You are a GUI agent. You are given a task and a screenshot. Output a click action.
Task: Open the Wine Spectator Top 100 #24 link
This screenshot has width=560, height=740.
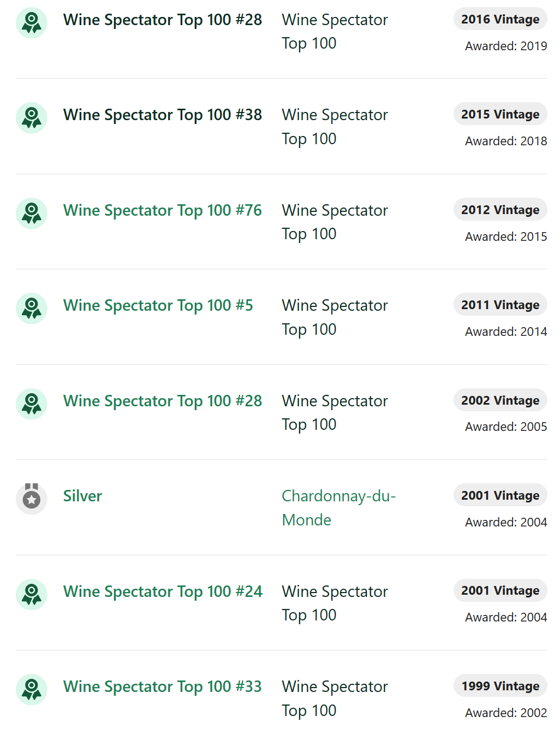(x=163, y=591)
